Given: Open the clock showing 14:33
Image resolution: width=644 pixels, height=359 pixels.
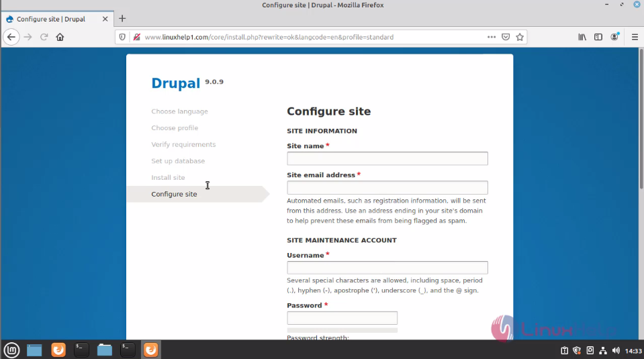Looking at the screenshot, I should pyautogui.click(x=633, y=351).
